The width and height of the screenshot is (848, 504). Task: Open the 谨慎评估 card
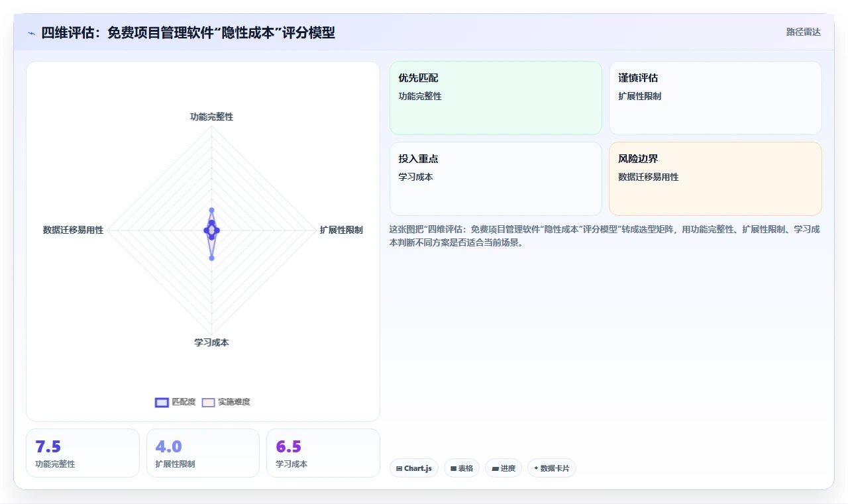pyautogui.click(x=715, y=98)
